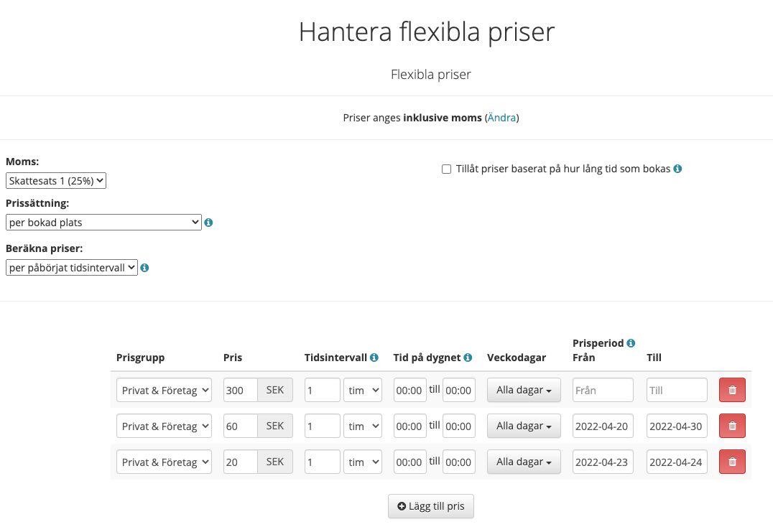The width and height of the screenshot is (773, 532).
Task: Enable priser baserat på bokad tid
Action: (x=446, y=168)
